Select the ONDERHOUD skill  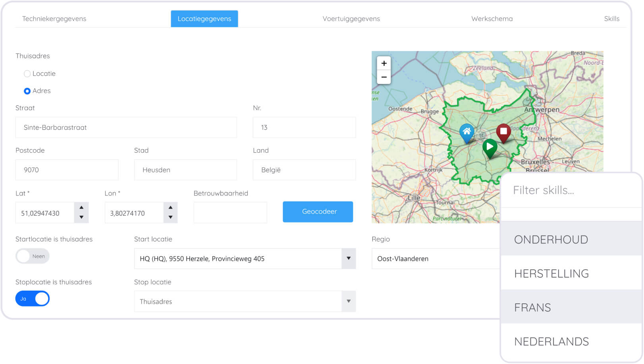pos(571,239)
